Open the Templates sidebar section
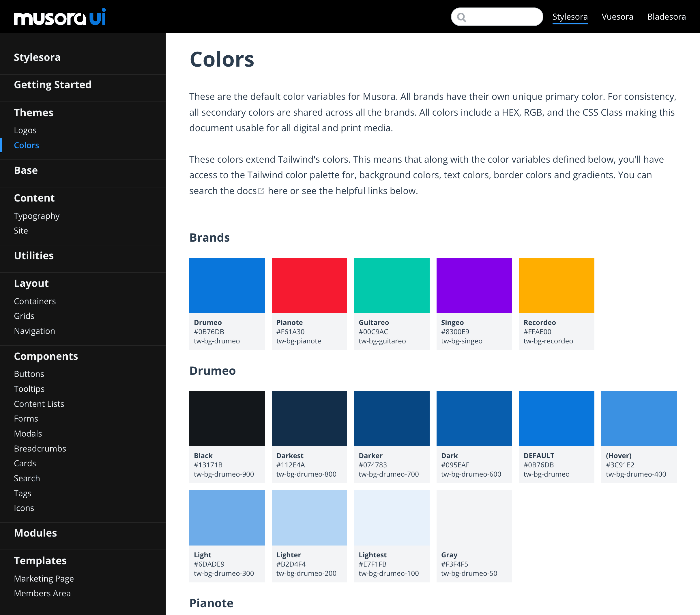Image resolution: width=700 pixels, height=615 pixels. pyautogui.click(x=40, y=561)
